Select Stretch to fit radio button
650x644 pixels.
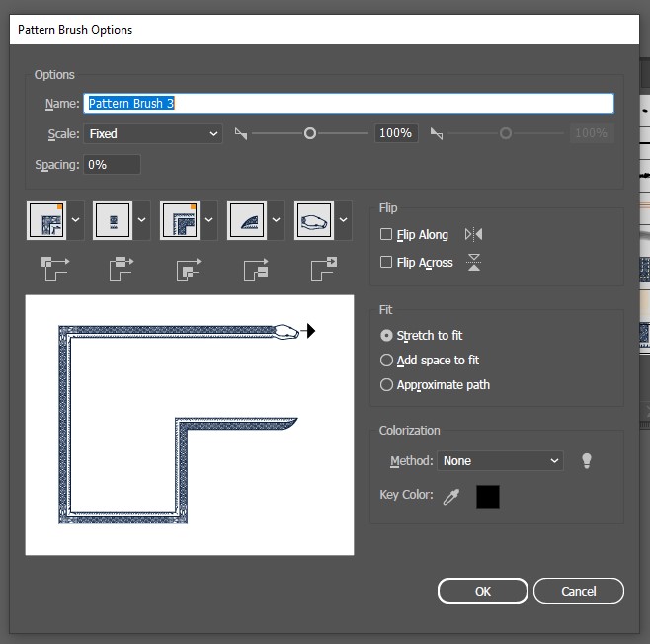386,335
